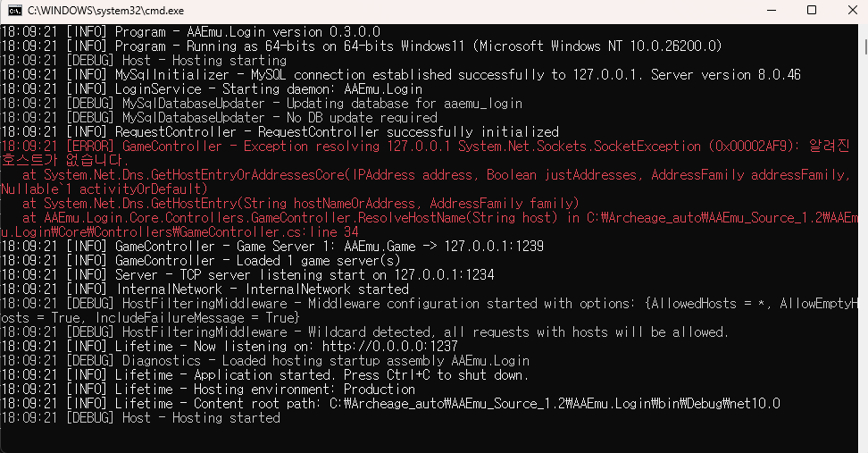Click the C:\WINDOWS\system32\cmd.exe title text
Screen dimensions: 868x453
pos(105,11)
